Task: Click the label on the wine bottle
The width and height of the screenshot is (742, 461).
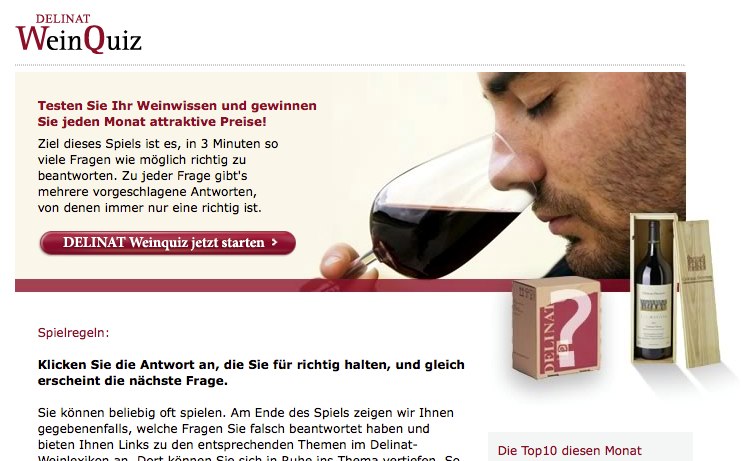Action: coord(654,315)
